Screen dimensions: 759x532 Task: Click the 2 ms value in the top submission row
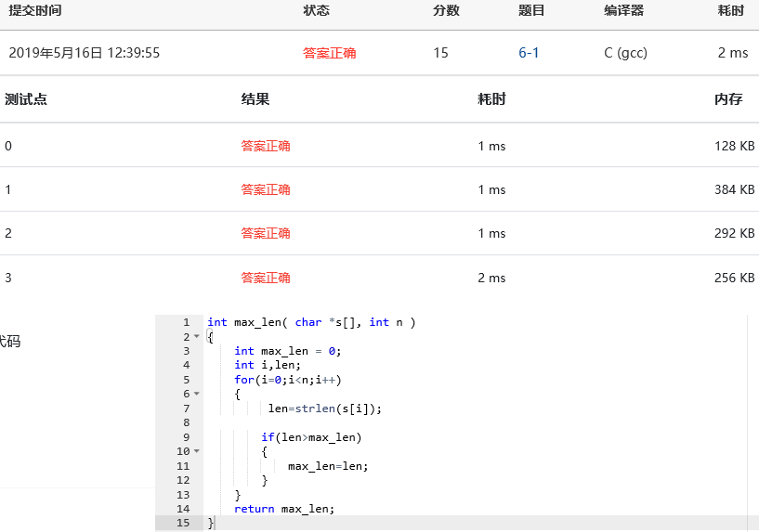733,53
